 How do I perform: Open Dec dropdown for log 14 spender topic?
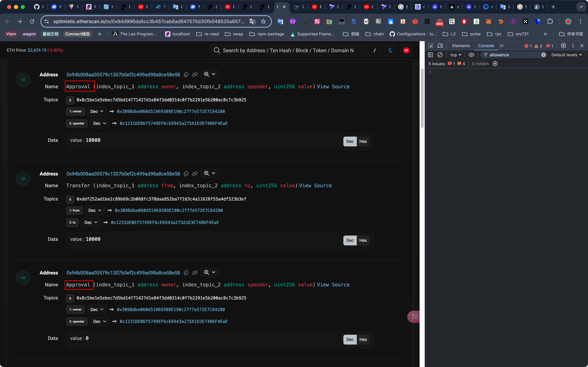100,321
